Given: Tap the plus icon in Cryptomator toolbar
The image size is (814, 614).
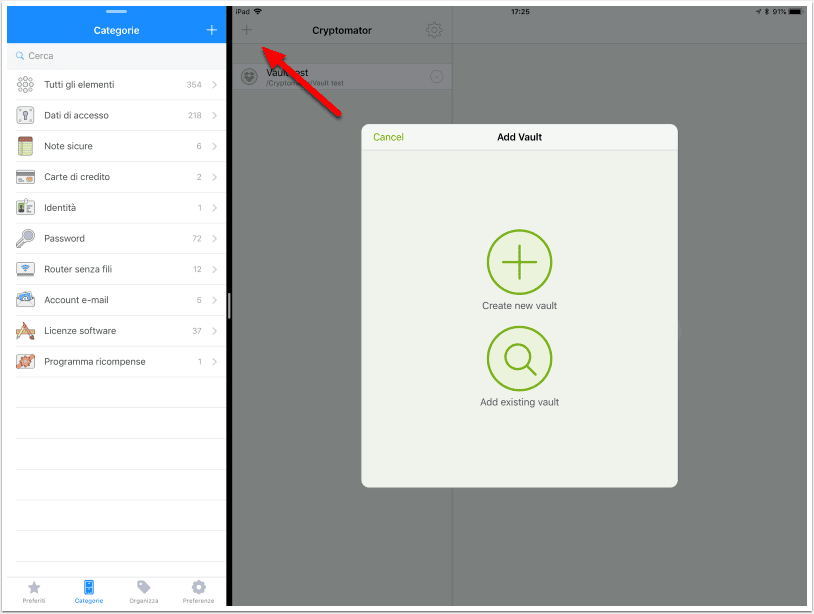Looking at the screenshot, I should [x=247, y=30].
